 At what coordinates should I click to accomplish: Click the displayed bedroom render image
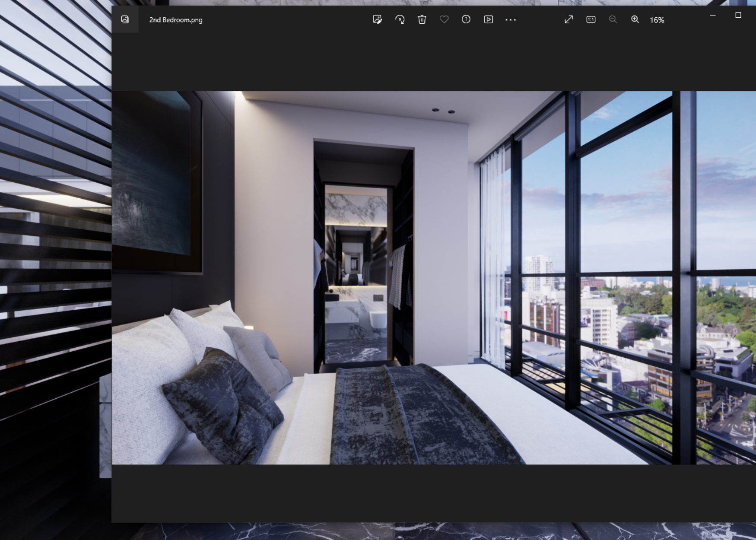click(x=434, y=278)
